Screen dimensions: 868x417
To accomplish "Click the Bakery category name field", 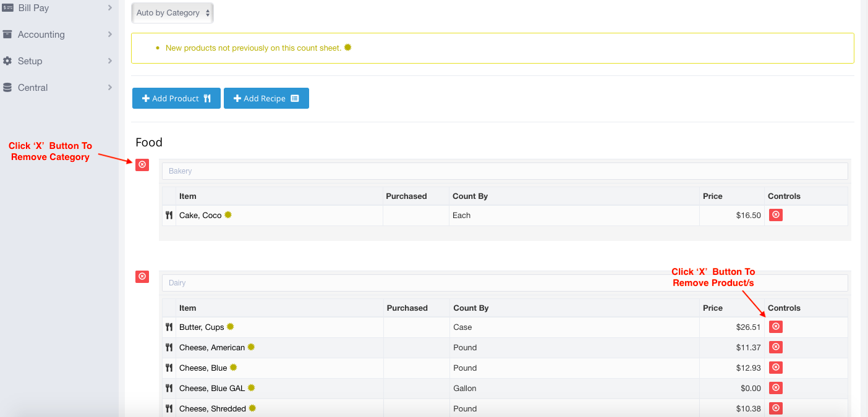I will click(x=504, y=171).
